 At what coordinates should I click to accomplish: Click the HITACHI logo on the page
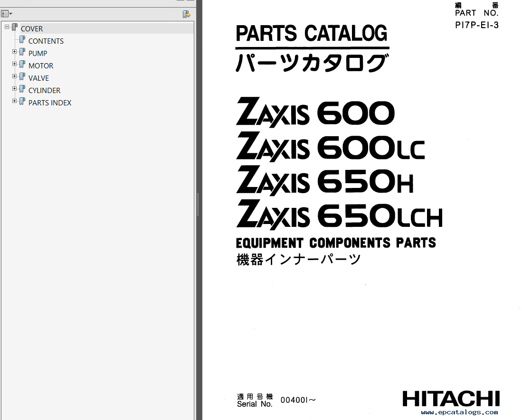click(x=451, y=399)
